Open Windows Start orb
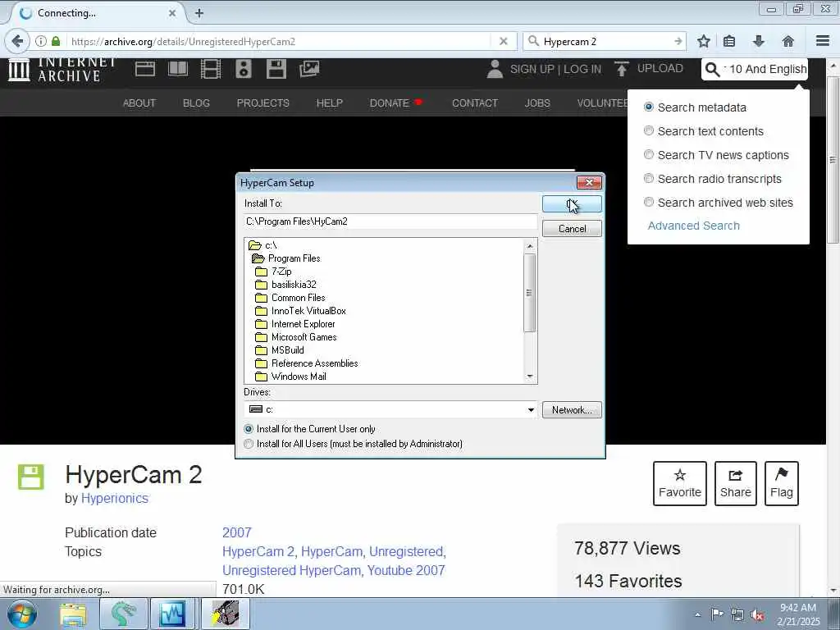This screenshot has height=630, width=840. point(22,614)
